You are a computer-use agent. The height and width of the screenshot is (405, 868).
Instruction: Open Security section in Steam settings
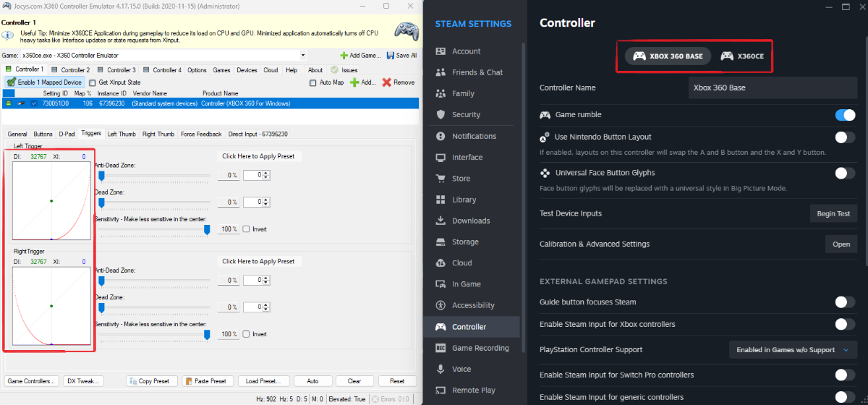(466, 114)
